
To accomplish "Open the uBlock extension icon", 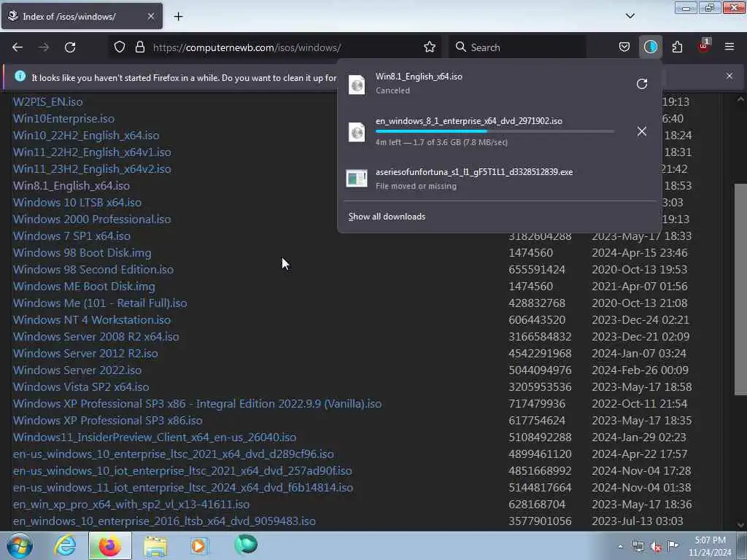I will point(704,46).
